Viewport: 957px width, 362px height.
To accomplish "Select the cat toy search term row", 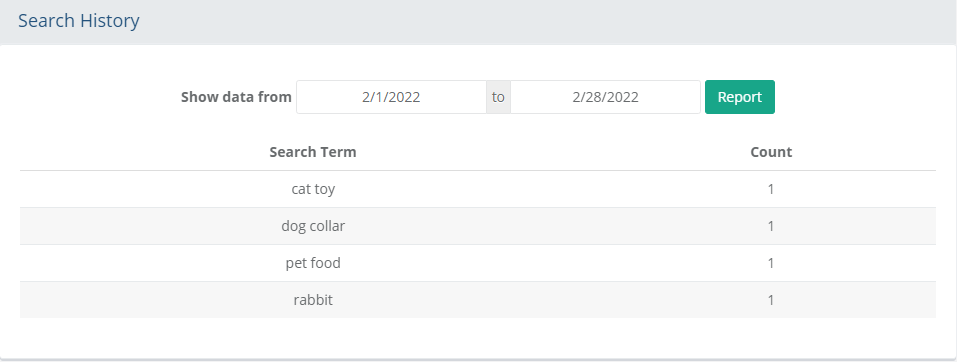I will point(477,189).
